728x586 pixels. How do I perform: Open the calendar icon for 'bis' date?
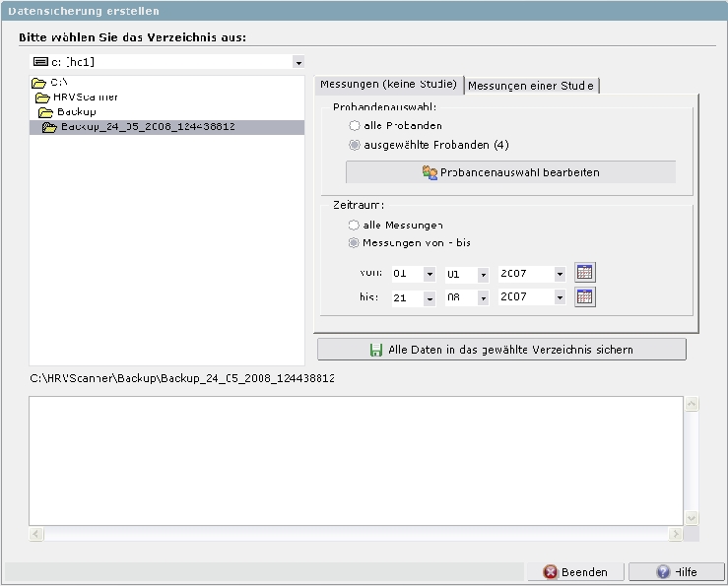click(x=585, y=296)
